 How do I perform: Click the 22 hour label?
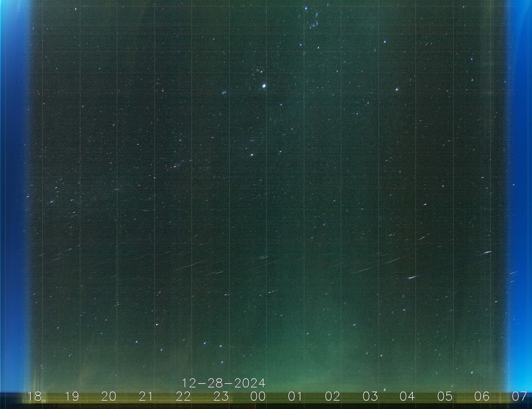[183, 396]
